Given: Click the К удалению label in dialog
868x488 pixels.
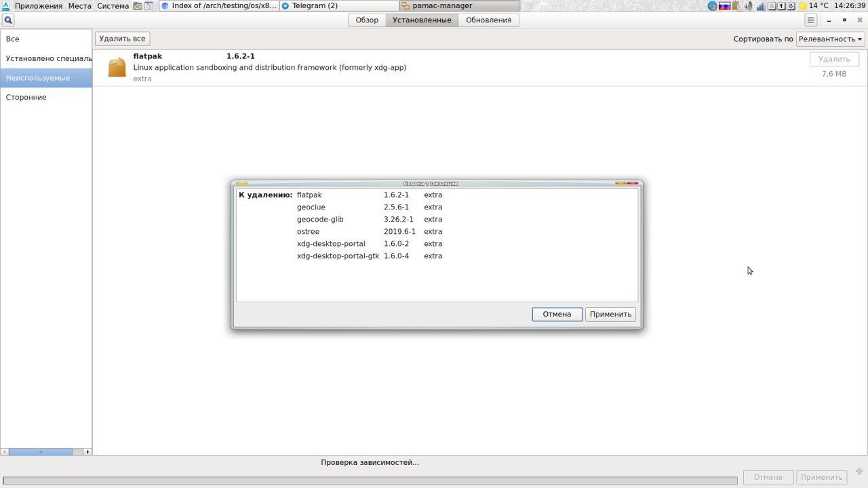Looking at the screenshot, I should (x=266, y=195).
